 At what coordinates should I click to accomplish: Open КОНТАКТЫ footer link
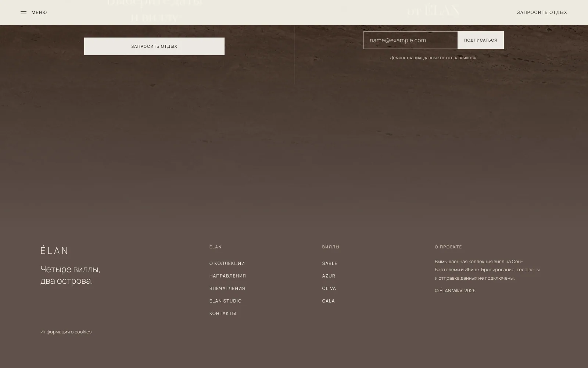[223, 314]
